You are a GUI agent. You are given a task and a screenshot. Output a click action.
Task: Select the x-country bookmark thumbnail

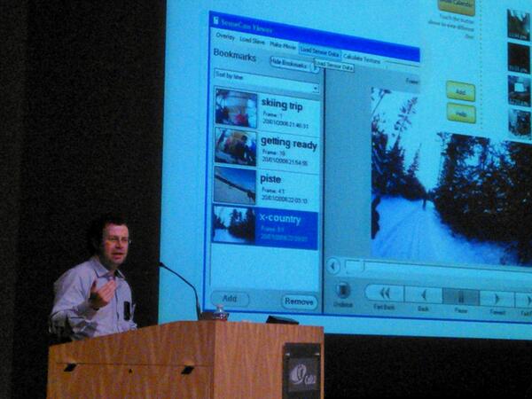pos(234,224)
